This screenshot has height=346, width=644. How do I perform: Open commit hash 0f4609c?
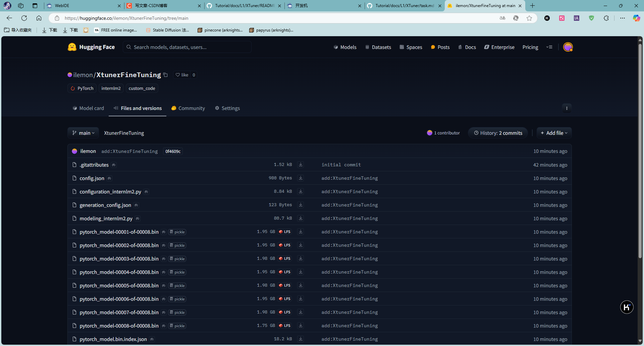(x=173, y=152)
